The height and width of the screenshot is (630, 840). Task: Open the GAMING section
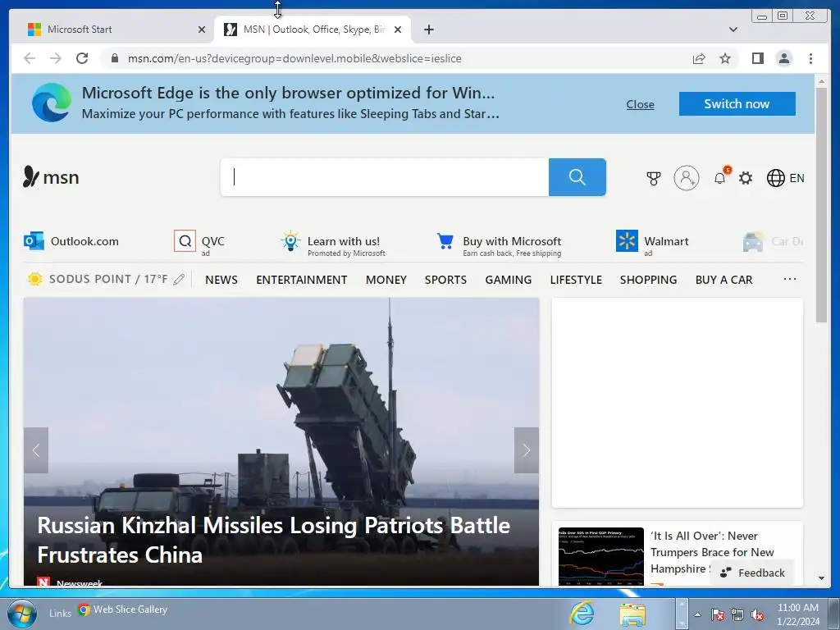(x=509, y=280)
